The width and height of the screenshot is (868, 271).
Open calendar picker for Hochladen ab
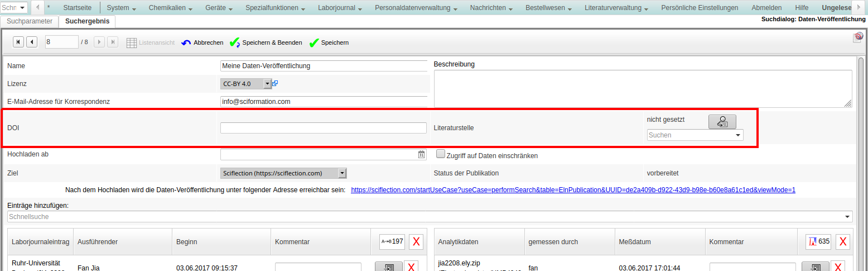[x=422, y=155]
